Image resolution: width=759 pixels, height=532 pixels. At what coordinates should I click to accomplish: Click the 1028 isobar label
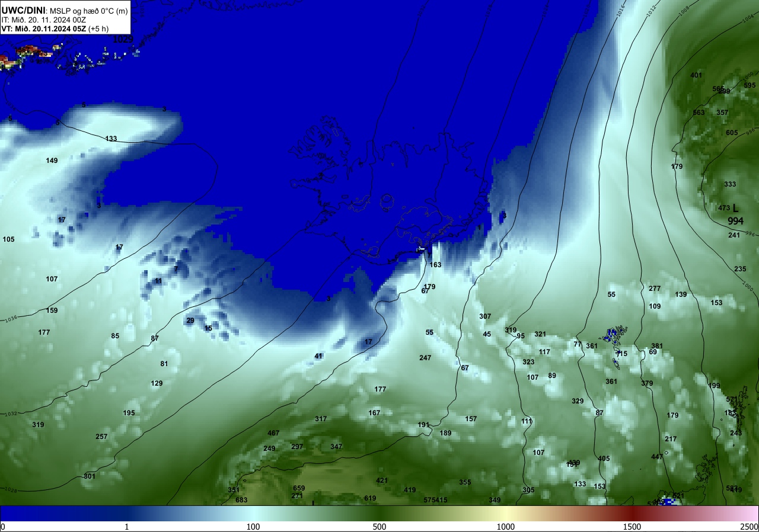pyautogui.click(x=10, y=489)
